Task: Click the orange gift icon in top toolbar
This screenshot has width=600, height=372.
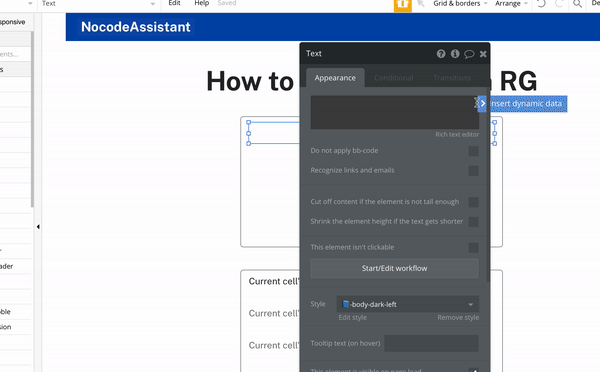Action: coord(403,5)
